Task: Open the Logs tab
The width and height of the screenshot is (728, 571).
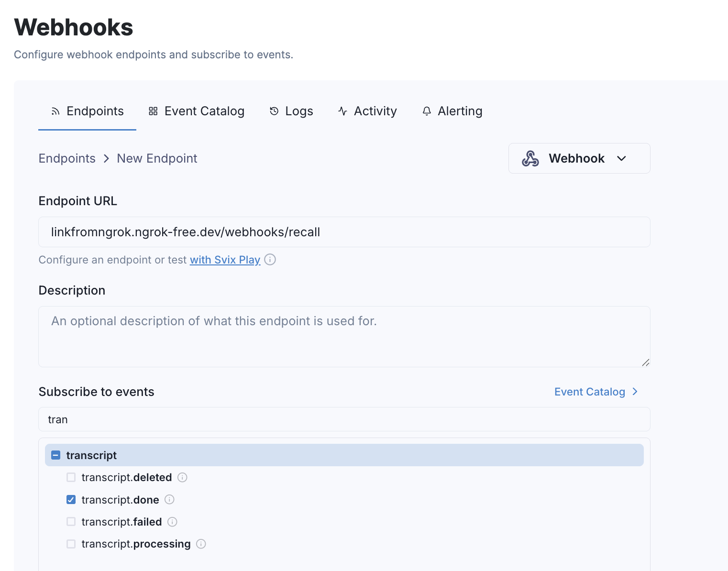Action: (291, 111)
